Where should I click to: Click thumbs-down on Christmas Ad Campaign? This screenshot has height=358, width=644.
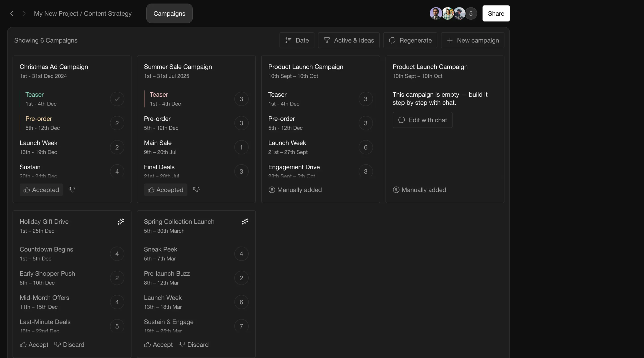coord(72,190)
